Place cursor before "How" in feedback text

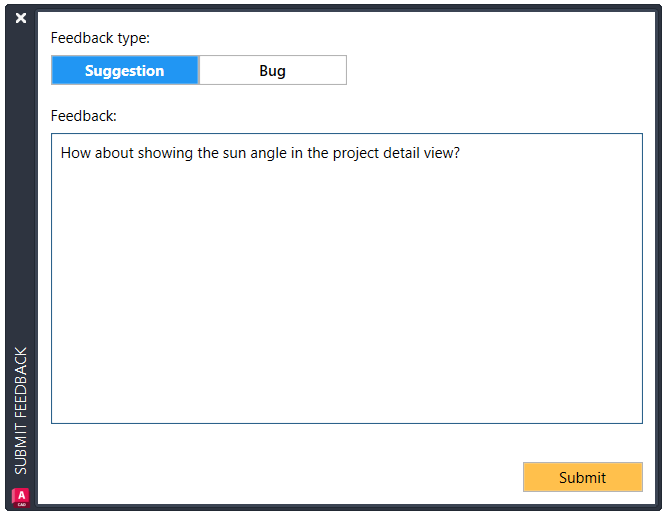tap(61, 153)
